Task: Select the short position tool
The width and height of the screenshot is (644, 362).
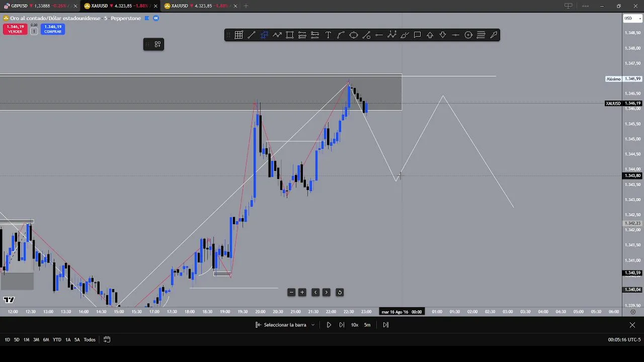Action: 315,35
